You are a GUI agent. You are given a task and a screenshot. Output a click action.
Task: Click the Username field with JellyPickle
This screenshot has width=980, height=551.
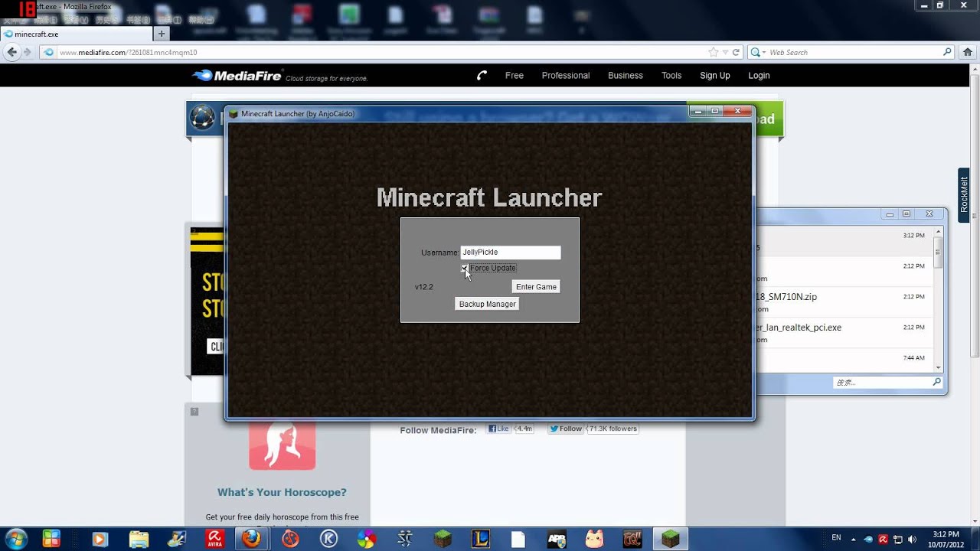(x=511, y=253)
